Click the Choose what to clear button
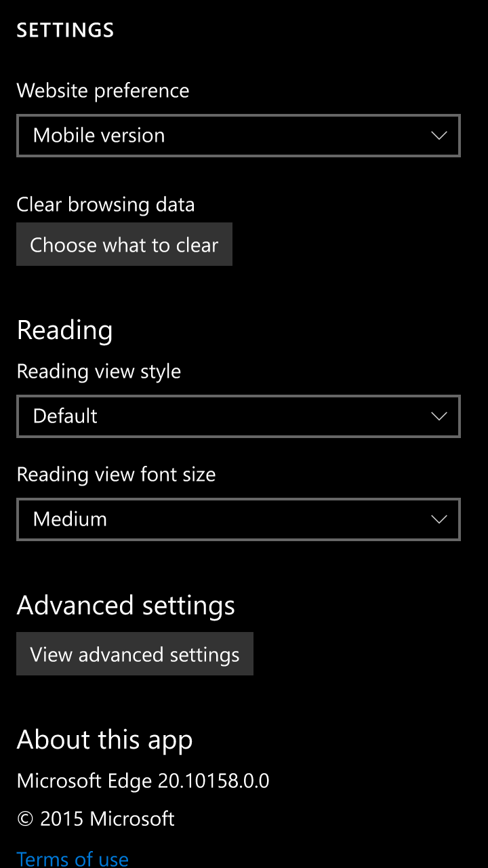 coord(124,244)
